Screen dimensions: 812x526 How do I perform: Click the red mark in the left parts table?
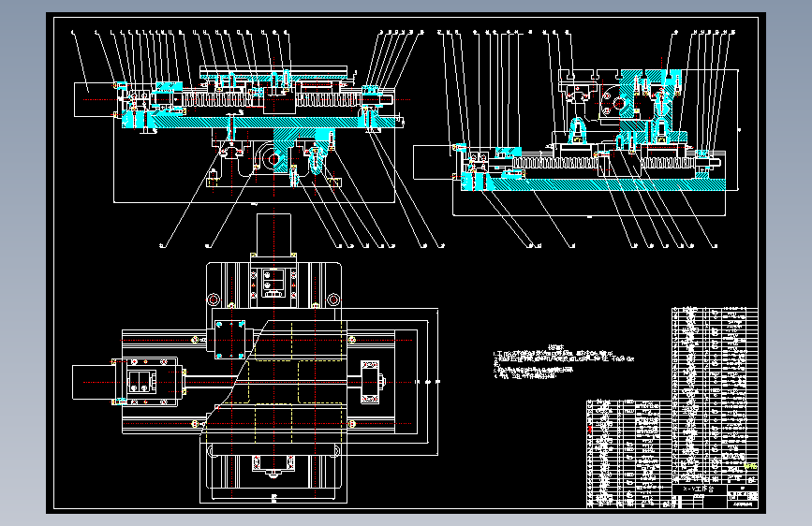(x=590, y=430)
